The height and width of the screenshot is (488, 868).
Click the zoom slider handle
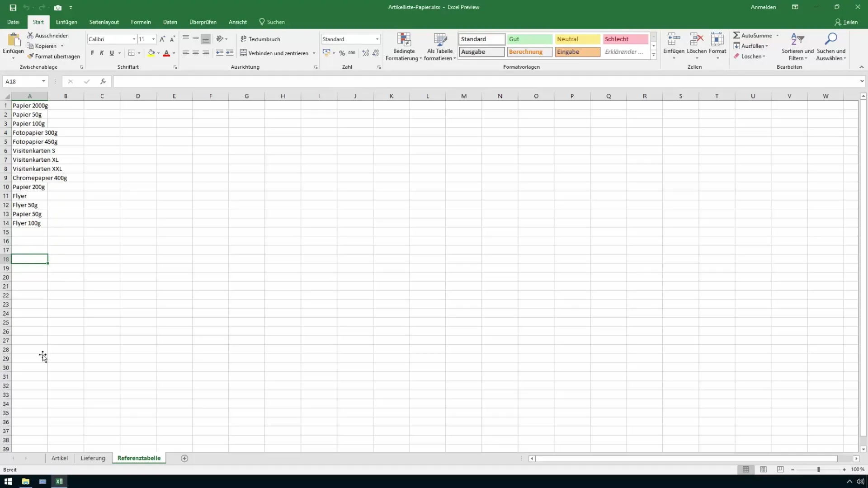pyautogui.click(x=818, y=469)
